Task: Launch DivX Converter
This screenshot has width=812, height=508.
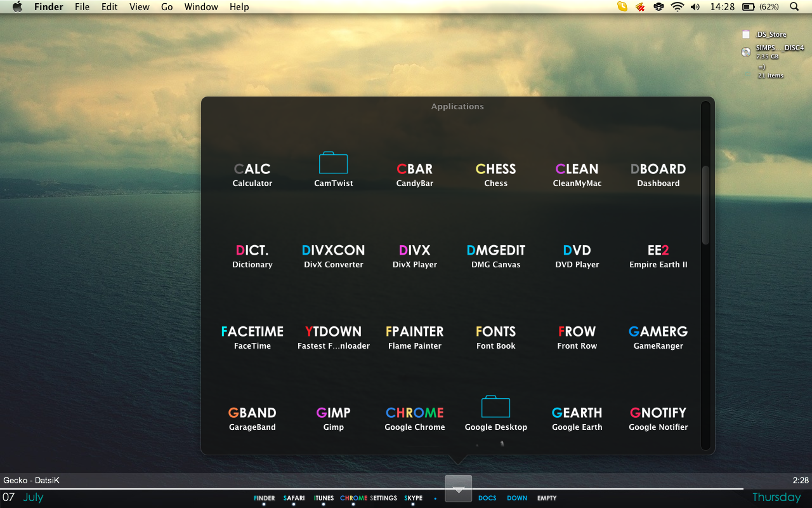Action: click(333, 256)
